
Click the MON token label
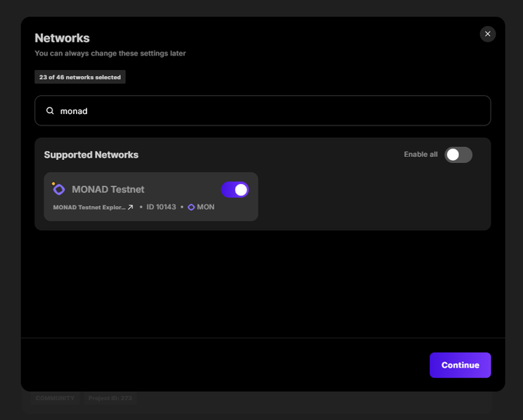[x=205, y=207]
